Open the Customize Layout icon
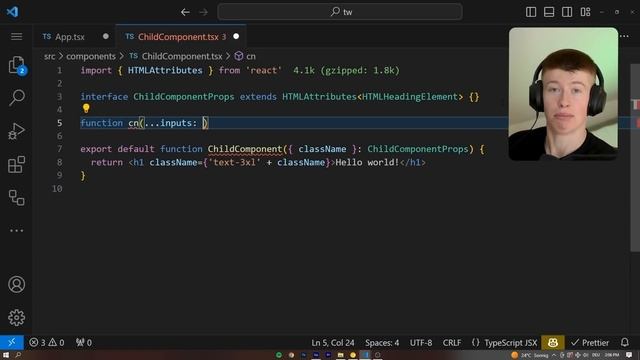The width and height of the screenshot is (640, 360). click(x=585, y=12)
